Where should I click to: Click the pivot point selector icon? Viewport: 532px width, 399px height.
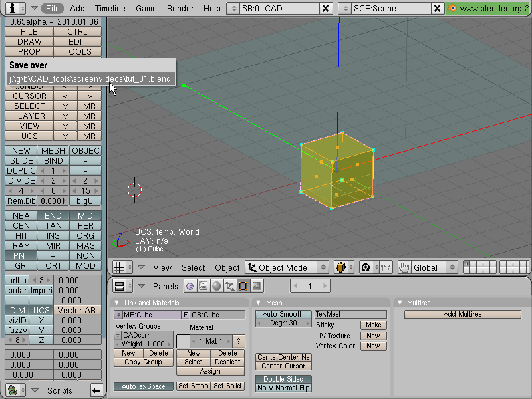pos(365,267)
